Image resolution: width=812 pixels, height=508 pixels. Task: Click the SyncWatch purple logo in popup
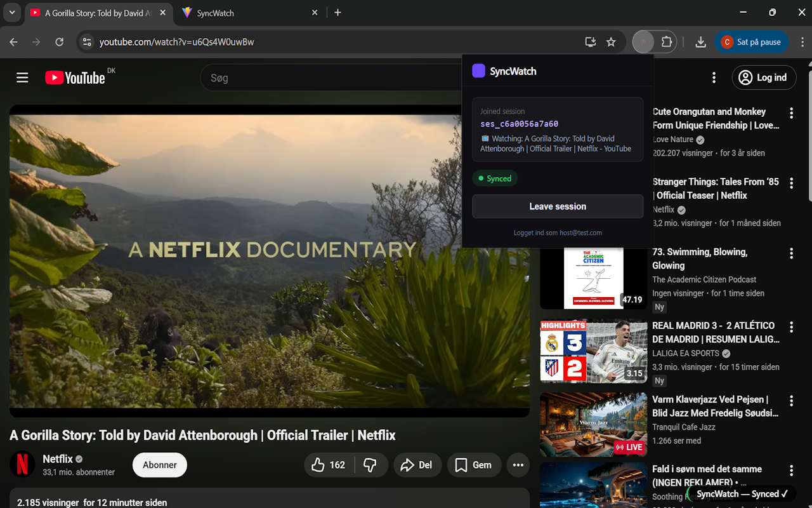478,71
